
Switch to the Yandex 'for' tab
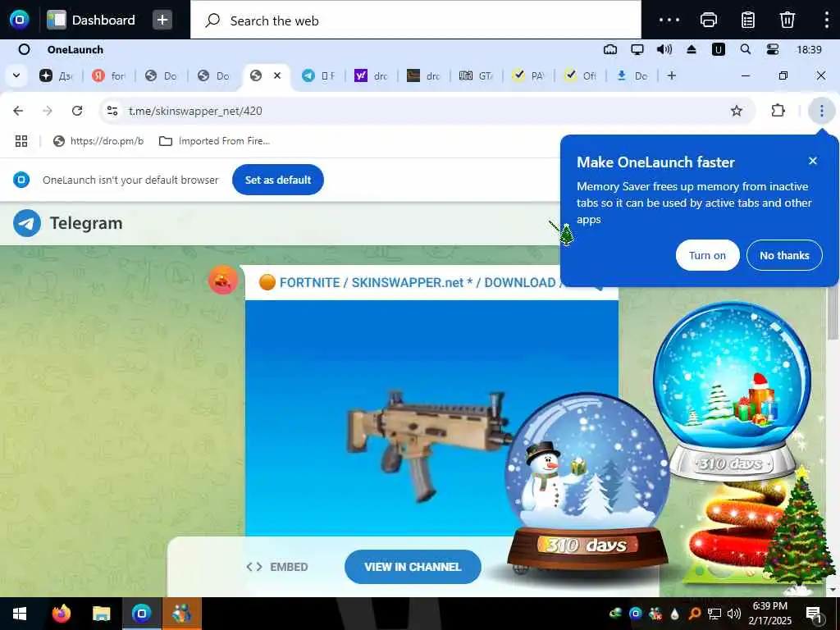click(x=108, y=76)
